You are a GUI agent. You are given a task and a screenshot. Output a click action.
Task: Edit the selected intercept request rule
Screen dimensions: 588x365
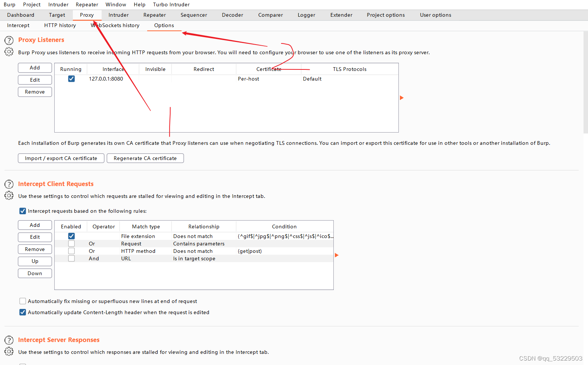35,237
